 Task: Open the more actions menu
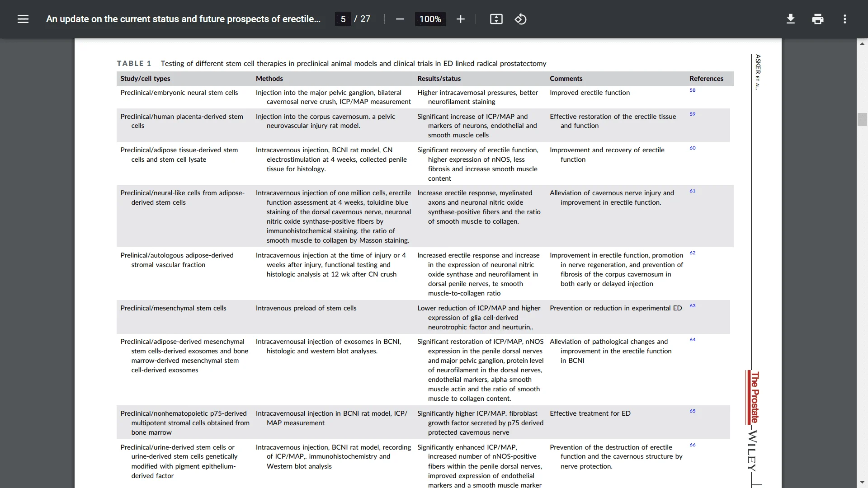[x=844, y=19]
